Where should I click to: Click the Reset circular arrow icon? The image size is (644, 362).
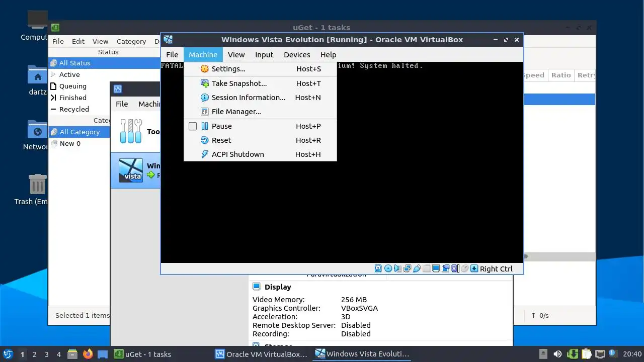205,140
